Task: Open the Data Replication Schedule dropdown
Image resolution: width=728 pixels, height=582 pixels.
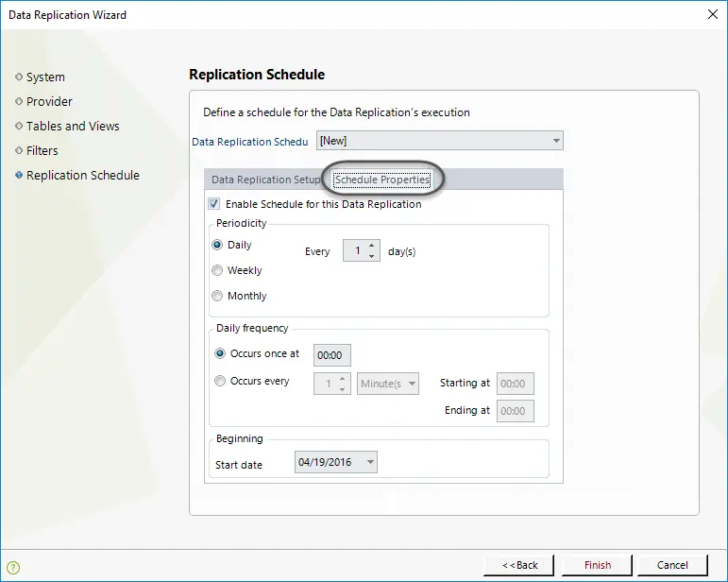Action: 440,140
